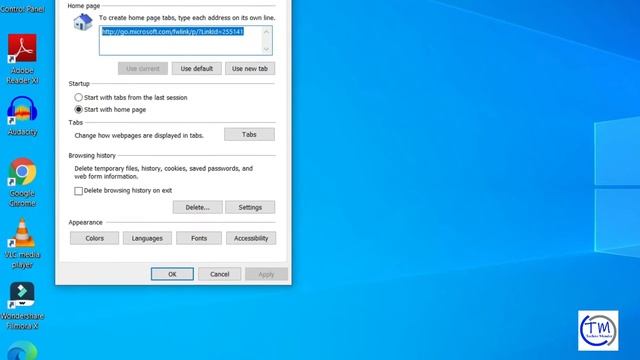Open the Fonts appearance button
This screenshot has width=640, height=360.
pyautogui.click(x=199, y=238)
